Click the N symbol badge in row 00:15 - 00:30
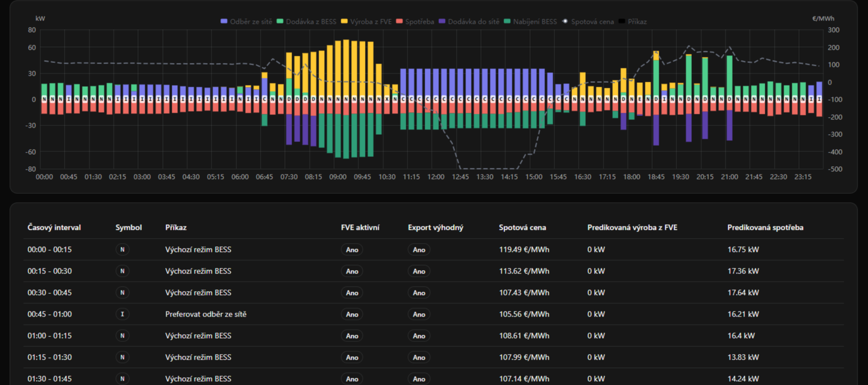This screenshot has height=385, width=868. 123,271
